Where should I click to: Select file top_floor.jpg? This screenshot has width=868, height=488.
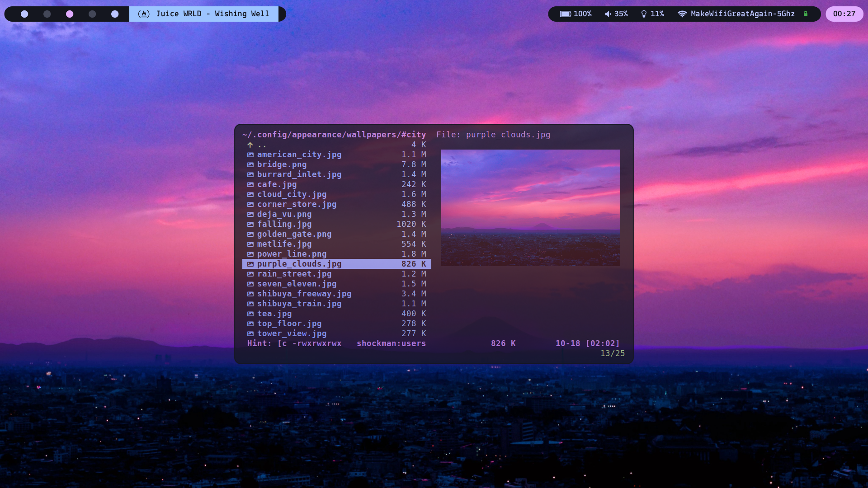[x=337, y=324]
